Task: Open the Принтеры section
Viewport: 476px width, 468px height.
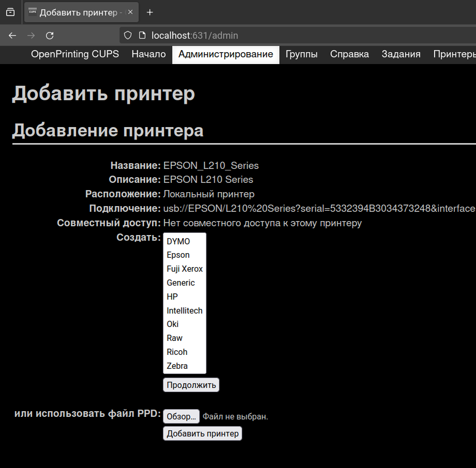Action: click(x=454, y=54)
